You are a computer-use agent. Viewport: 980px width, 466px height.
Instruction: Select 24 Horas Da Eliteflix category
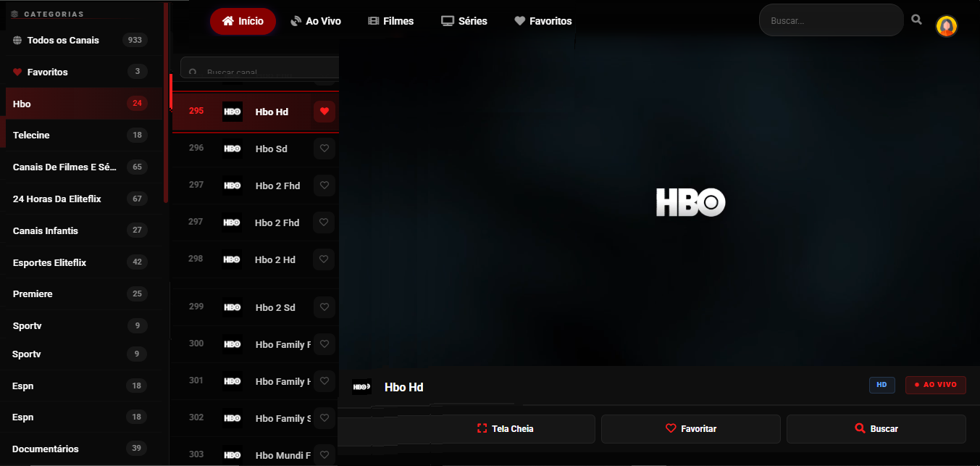(83, 199)
